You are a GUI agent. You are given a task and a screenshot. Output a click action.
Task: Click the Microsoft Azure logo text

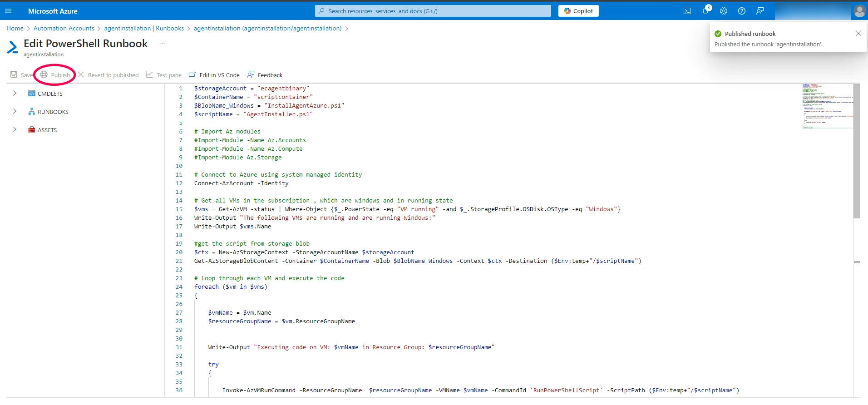53,11
